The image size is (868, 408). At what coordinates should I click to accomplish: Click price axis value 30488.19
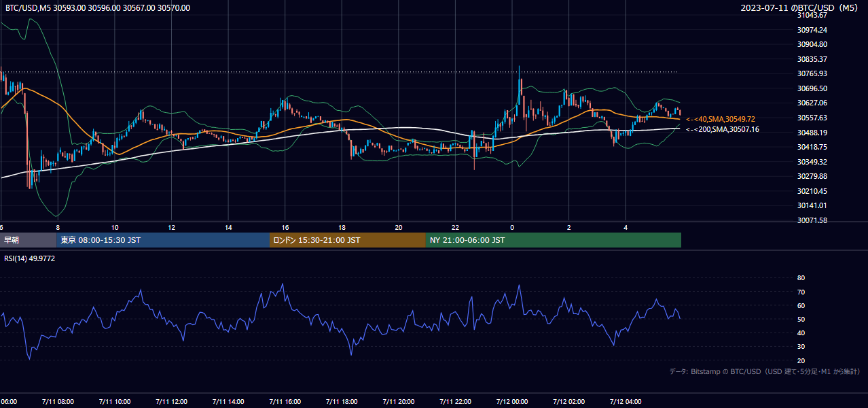812,133
